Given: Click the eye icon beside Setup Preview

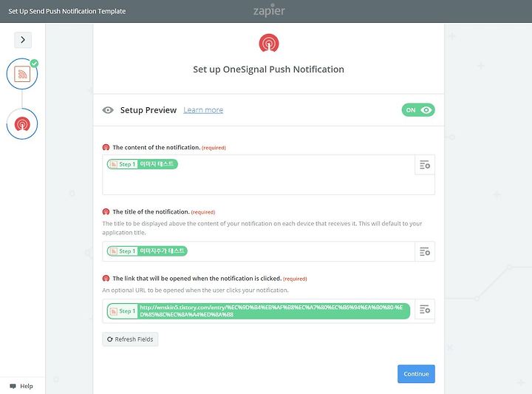Looking at the screenshot, I should pos(108,110).
